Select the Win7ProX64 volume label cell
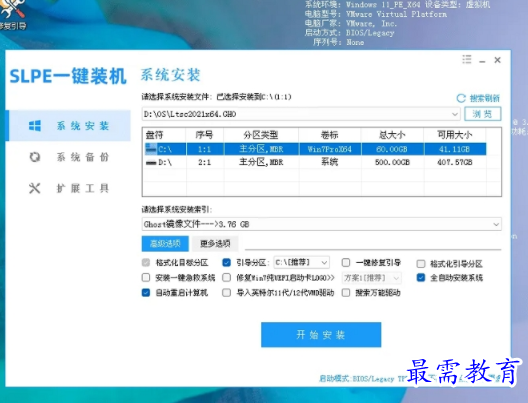Screen dimensions: 528x403 coord(330,149)
